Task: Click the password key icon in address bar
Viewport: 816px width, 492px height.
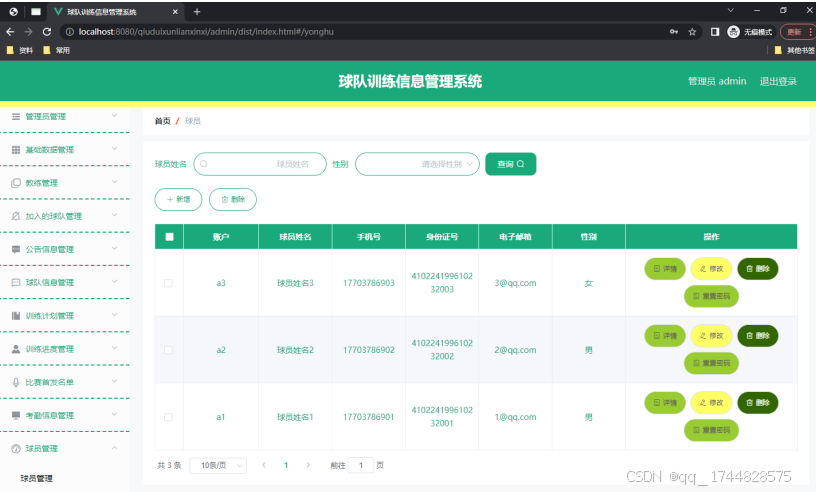Action: pos(674,32)
